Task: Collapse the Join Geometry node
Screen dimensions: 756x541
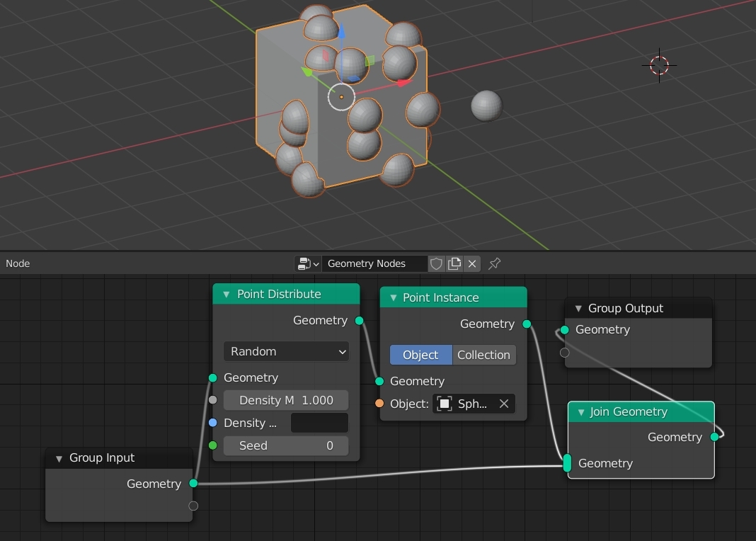Action: click(581, 412)
